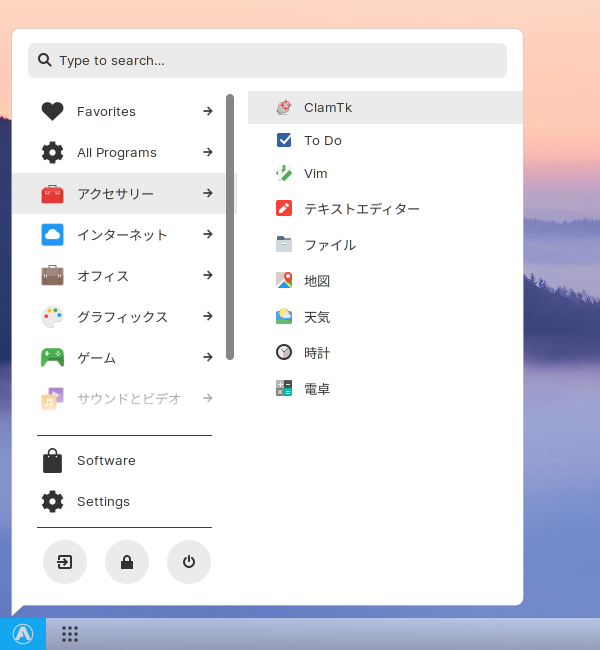Click the 時計 text label
This screenshot has height=650, width=600.
[x=317, y=353]
